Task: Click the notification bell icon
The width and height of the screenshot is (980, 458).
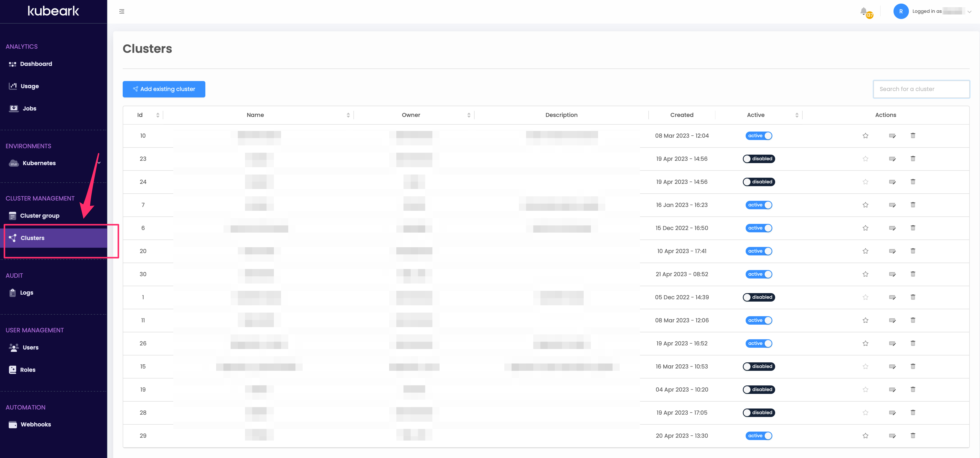Action: (863, 11)
